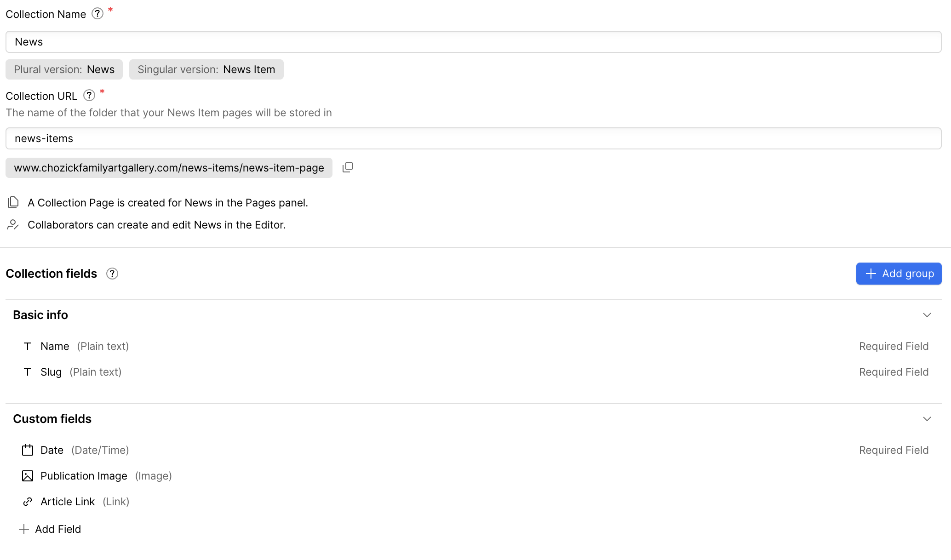Click into the Collection Name input
This screenshot has height=560, width=951.
474,42
